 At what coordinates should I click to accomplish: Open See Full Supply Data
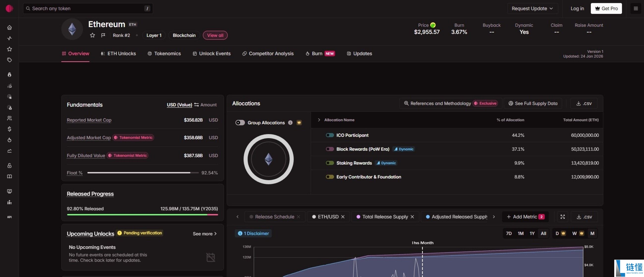coord(533,103)
